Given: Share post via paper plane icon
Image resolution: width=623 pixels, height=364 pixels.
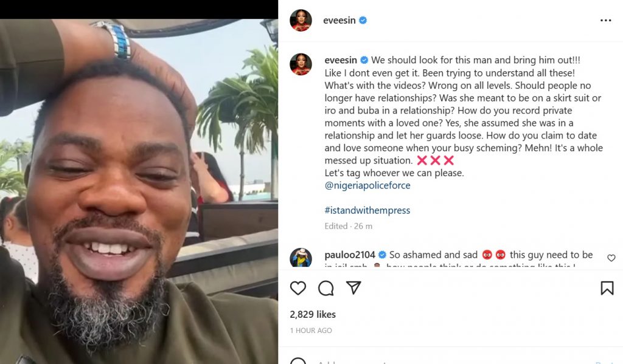Looking at the screenshot, I should tap(353, 288).
